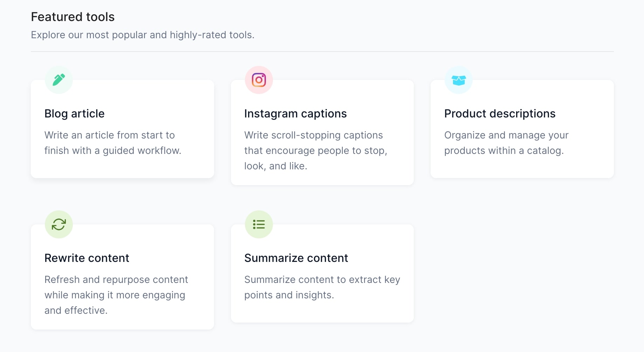Select the Instagram captions card description
Viewport: 644px width, 352px height.
coord(316,150)
